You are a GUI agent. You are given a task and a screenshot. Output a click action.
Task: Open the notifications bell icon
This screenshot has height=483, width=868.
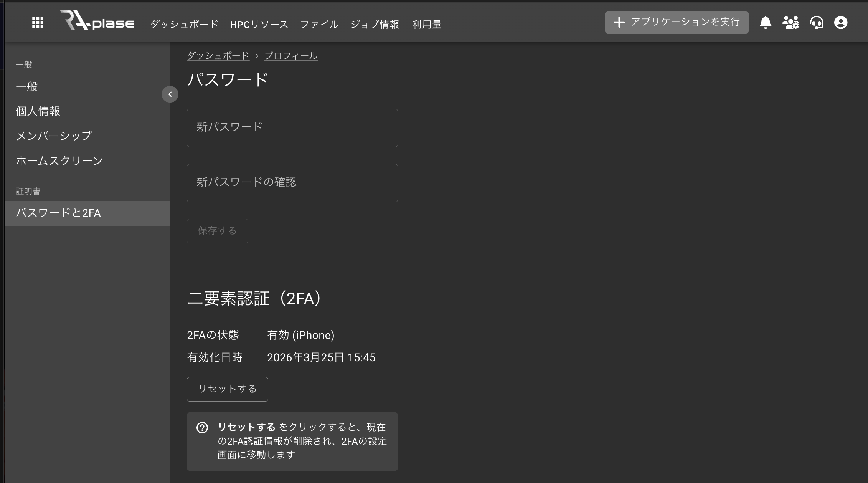coord(765,23)
